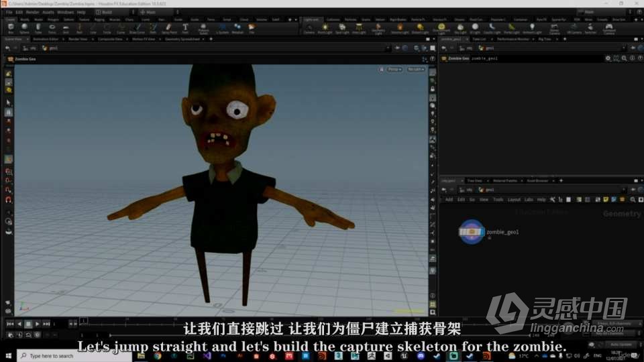Play the timeline forward

38,324
